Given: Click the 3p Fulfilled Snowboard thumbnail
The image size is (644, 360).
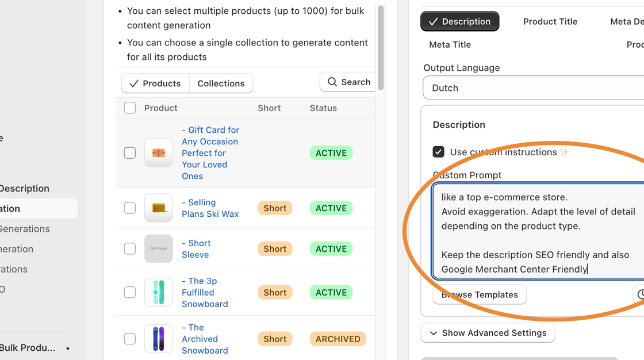Looking at the screenshot, I should tap(159, 292).
